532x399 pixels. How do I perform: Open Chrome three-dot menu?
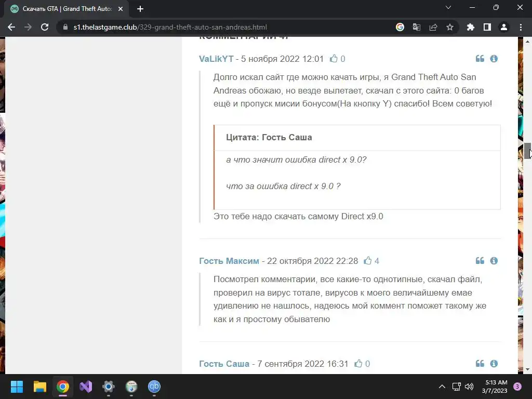[521, 27]
